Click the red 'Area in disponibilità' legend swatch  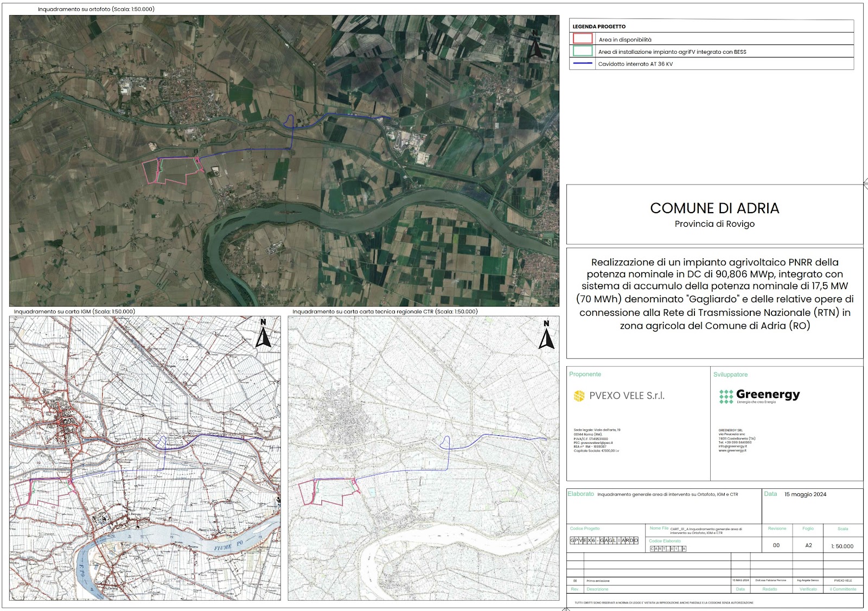point(583,39)
